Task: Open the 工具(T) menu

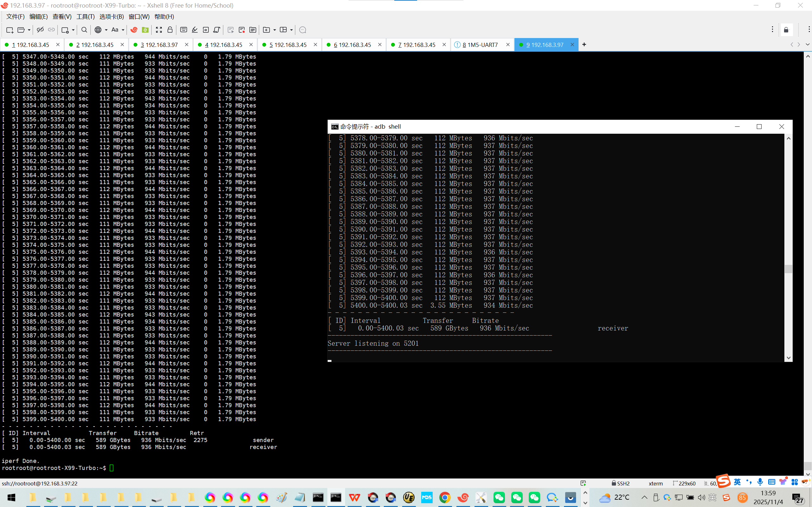Action: click(x=85, y=16)
